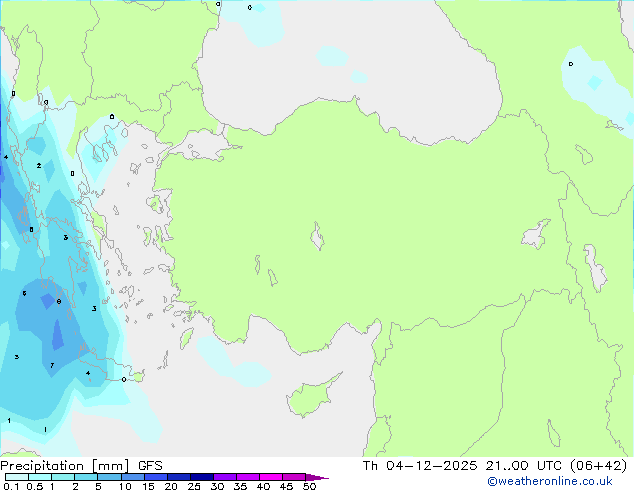Click the "Precipitation [mm]" legend title
This screenshot has width=634, height=490.
(65, 466)
